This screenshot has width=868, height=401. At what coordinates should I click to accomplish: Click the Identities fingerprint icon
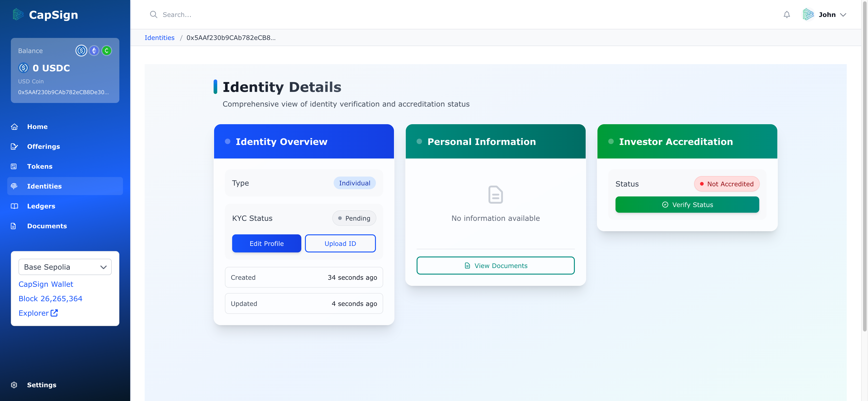click(x=14, y=186)
